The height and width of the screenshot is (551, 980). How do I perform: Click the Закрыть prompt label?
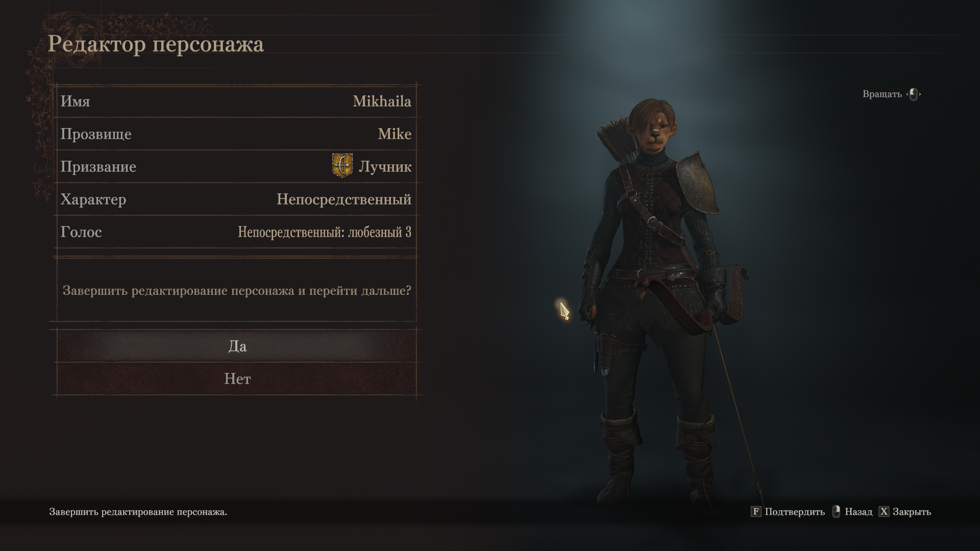click(912, 512)
